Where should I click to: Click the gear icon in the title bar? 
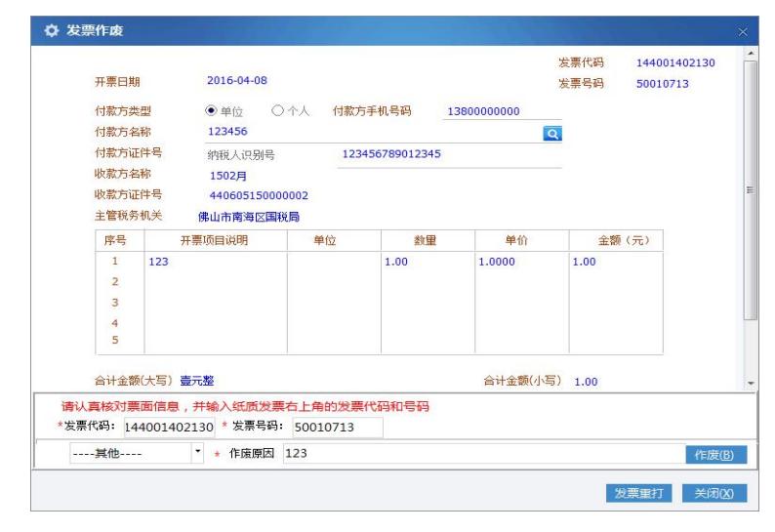(x=52, y=30)
